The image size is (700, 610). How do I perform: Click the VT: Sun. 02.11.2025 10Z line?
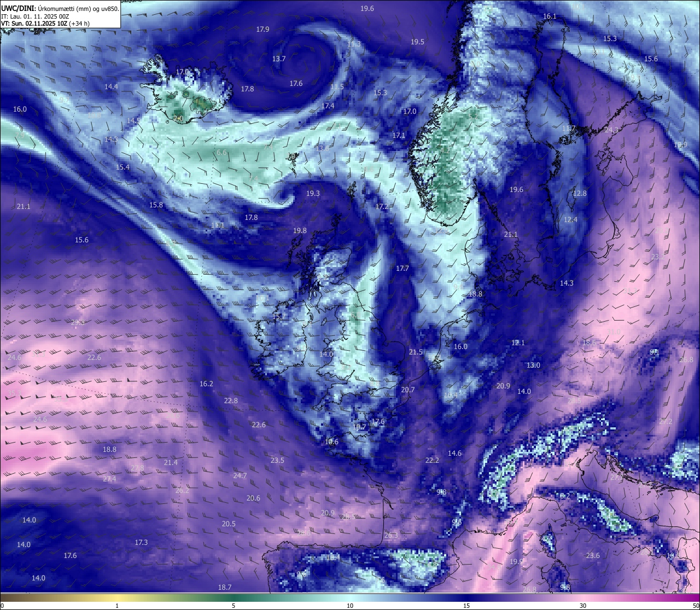[45, 24]
